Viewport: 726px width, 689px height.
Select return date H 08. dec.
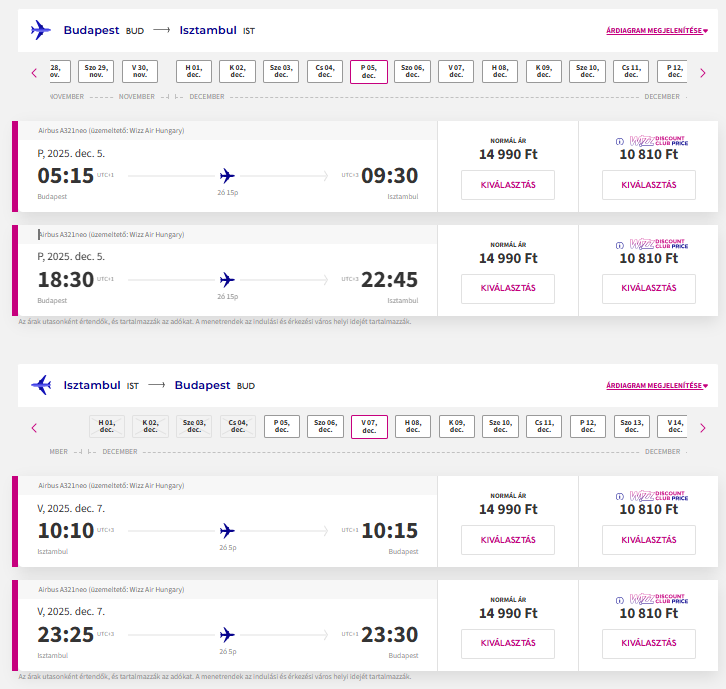pyautogui.click(x=413, y=427)
